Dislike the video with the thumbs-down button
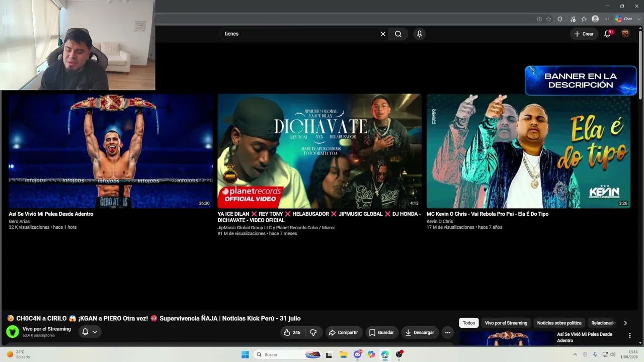Screen dimensions: 644x362 pyautogui.click(x=313, y=332)
